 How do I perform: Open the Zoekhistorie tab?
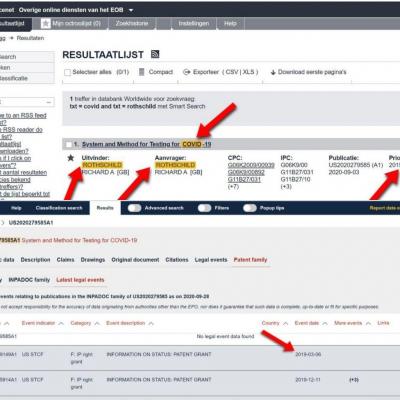pos(132,24)
